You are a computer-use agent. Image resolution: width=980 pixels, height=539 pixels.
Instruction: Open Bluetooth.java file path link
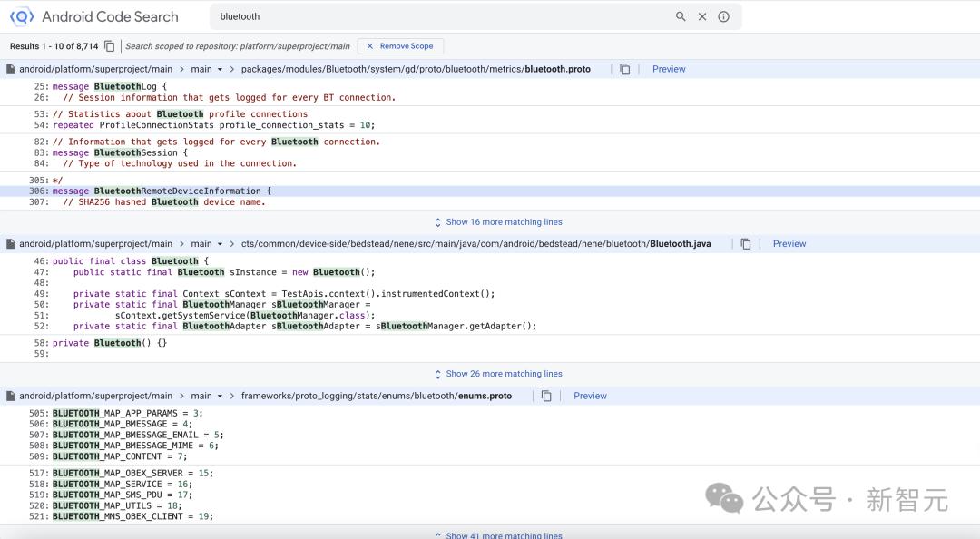475,244
